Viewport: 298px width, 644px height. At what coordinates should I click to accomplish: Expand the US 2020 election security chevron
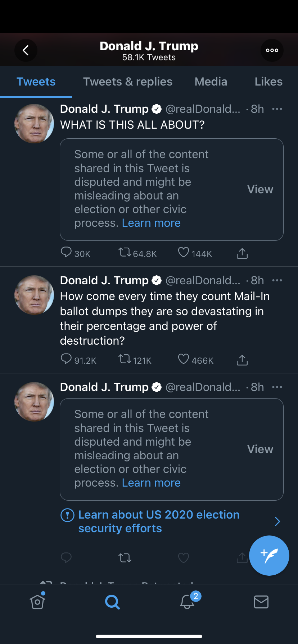[277, 521]
